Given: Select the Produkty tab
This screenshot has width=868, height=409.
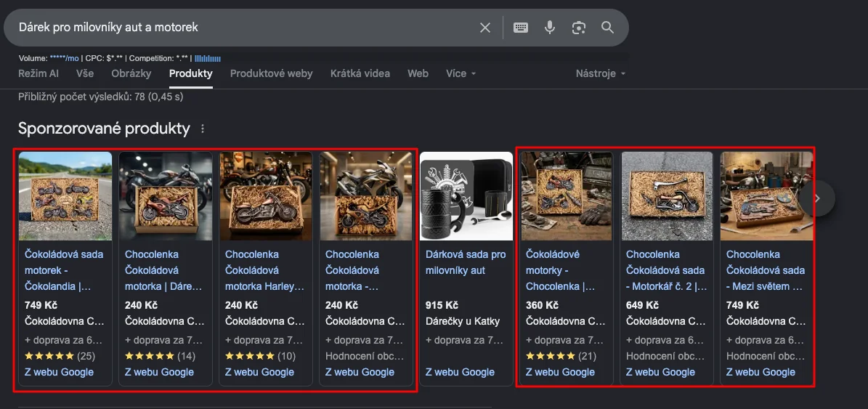Looking at the screenshot, I should click(190, 73).
